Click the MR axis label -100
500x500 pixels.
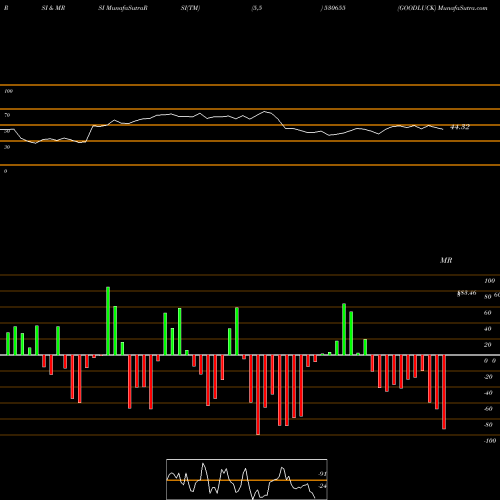pyautogui.click(x=489, y=441)
